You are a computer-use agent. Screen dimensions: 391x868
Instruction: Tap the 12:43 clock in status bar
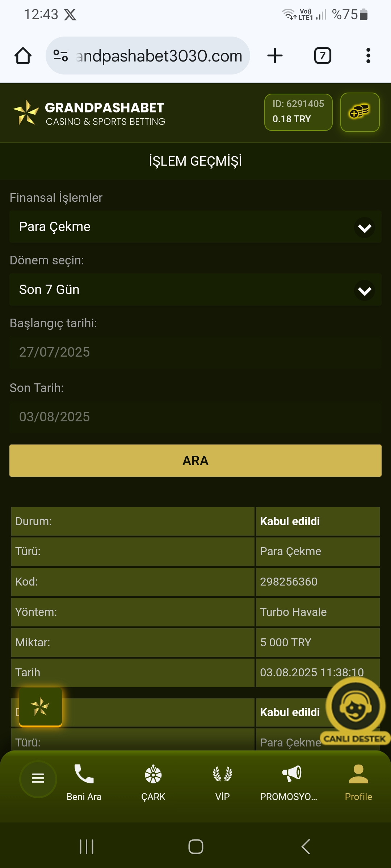pos(41,14)
